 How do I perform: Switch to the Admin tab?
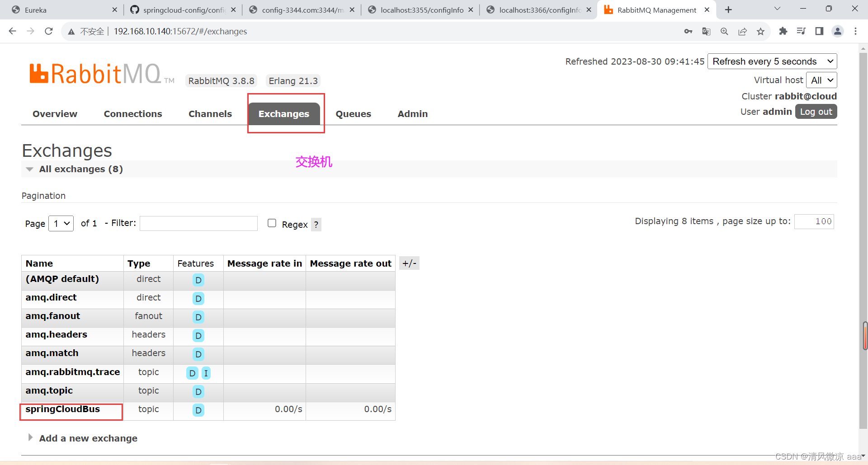[x=412, y=114]
